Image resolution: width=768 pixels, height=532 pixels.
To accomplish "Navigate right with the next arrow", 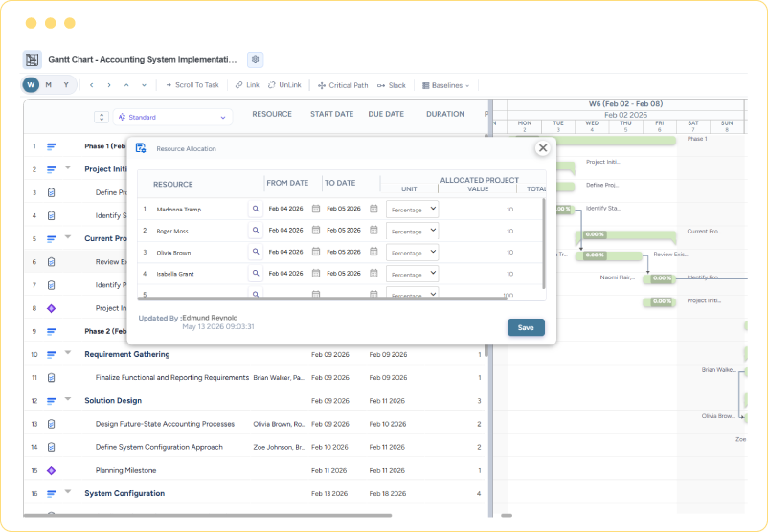I will coord(109,85).
